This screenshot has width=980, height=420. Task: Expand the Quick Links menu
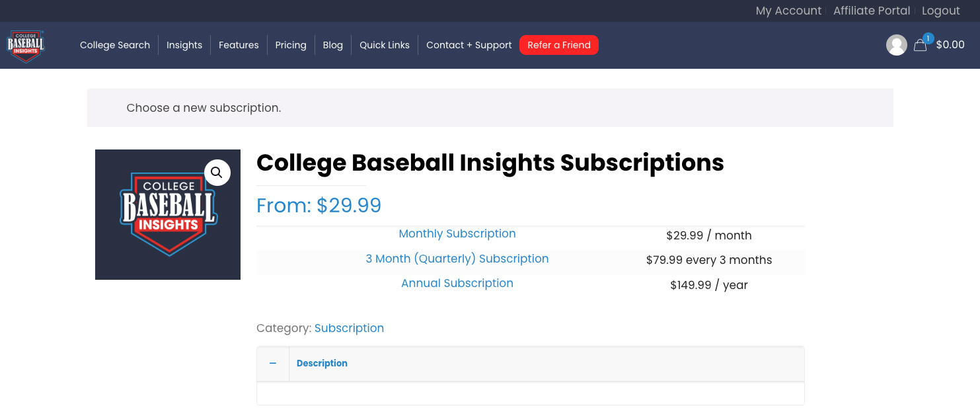pos(385,45)
